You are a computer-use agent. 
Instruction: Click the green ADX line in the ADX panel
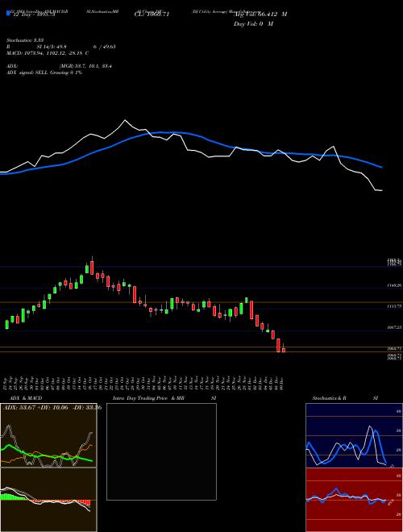44,455
